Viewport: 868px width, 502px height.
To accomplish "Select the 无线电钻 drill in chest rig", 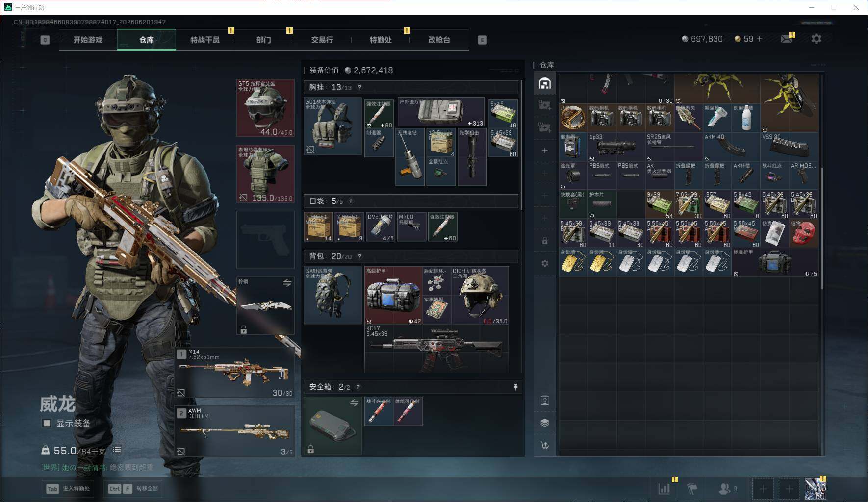I will [410, 157].
